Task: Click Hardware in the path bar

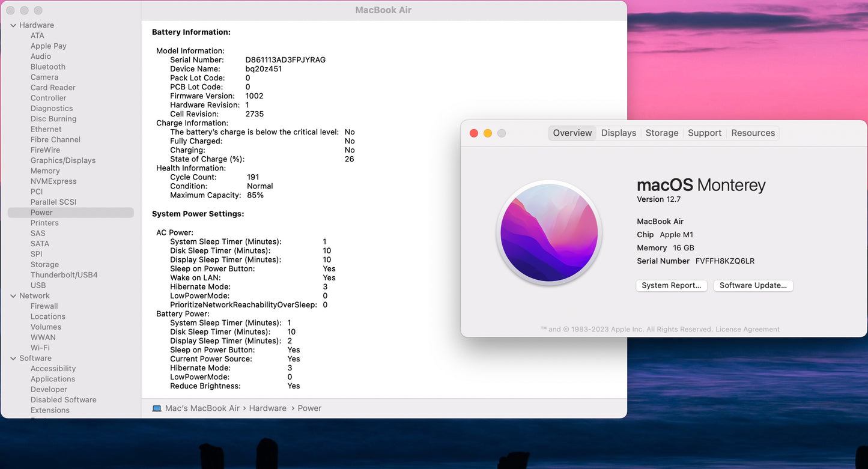Action: point(268,408)
